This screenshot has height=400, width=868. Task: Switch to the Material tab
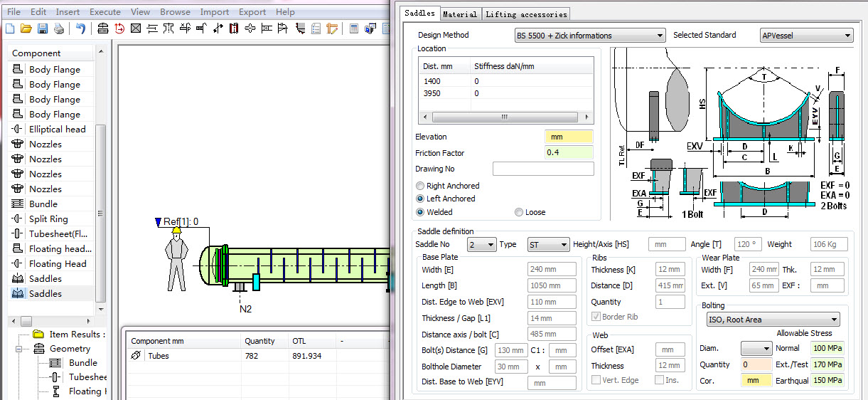click(x=460, y=14)
